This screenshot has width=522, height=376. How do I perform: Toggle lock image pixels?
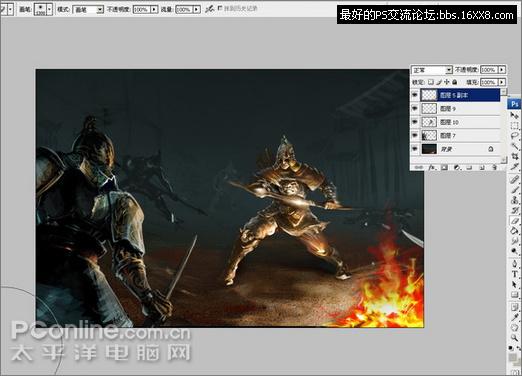click(x=439, y=82)
